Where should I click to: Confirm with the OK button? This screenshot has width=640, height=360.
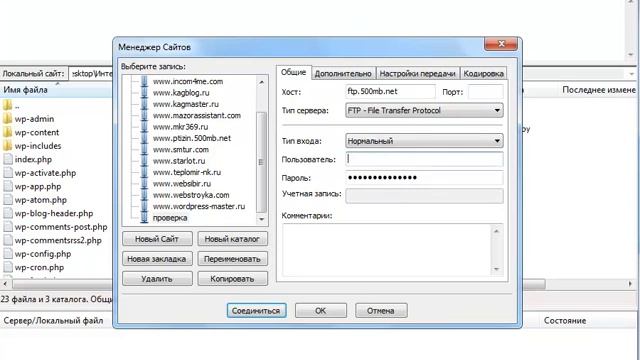click(x=320, y=311)
